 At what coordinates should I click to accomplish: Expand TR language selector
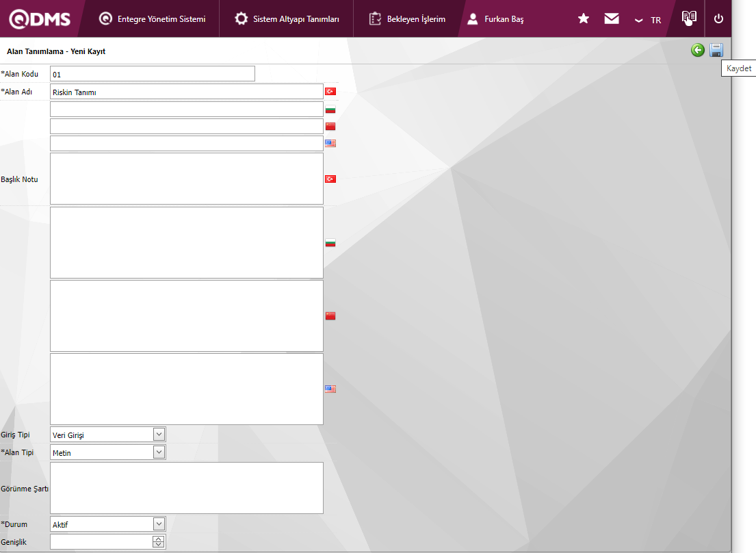[647, 20]
